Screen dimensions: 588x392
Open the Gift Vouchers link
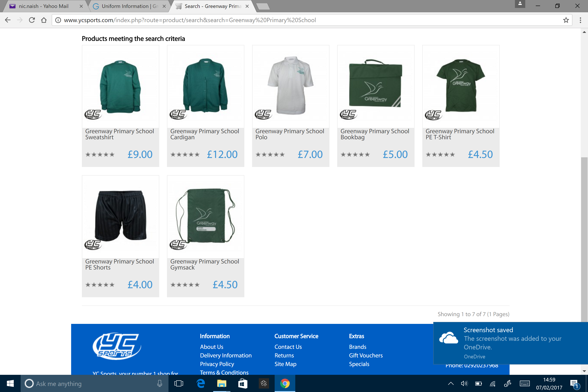[x=366, y=355]
